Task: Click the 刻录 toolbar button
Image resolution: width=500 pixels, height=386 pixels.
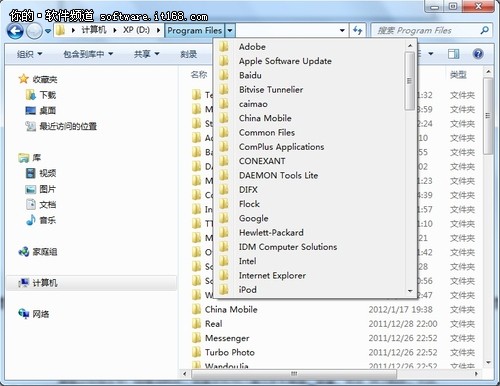Action: coord(188,54)
